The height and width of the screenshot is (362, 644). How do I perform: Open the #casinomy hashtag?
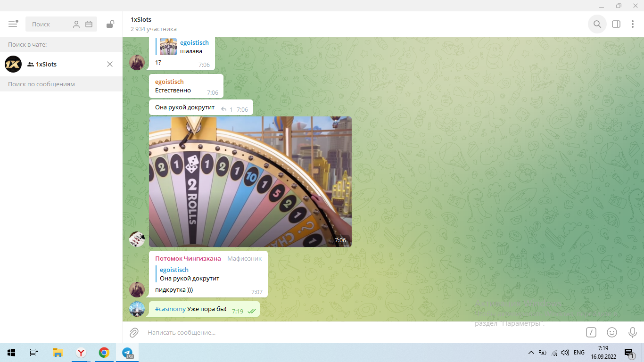170,310
